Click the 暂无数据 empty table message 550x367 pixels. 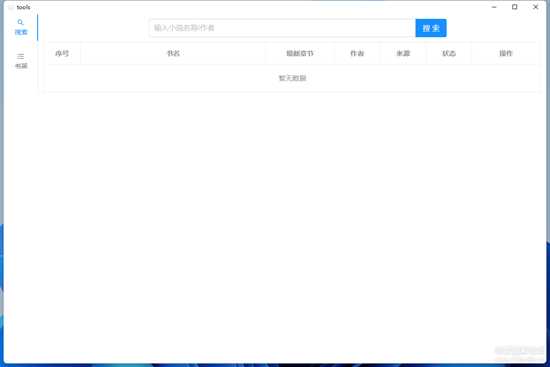coord(293,78)
